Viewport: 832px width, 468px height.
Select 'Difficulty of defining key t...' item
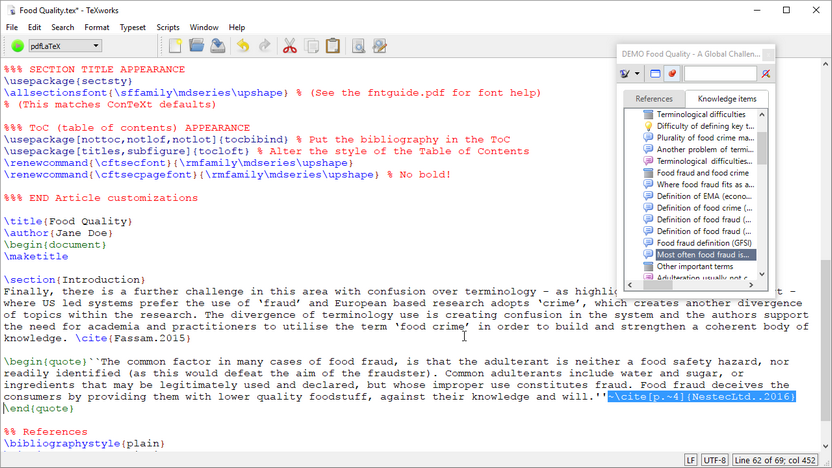705,126
